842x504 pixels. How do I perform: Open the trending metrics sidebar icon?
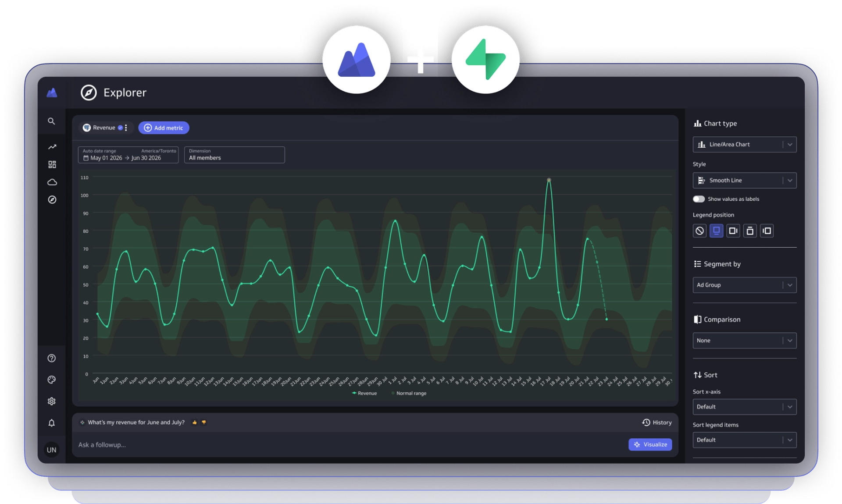(x=52, y=146)
